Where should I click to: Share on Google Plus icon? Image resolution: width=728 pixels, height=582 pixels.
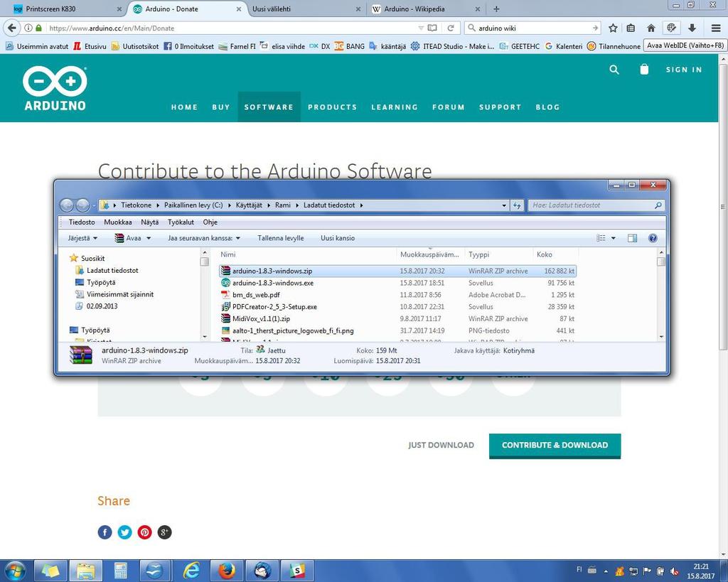[164, 532]
